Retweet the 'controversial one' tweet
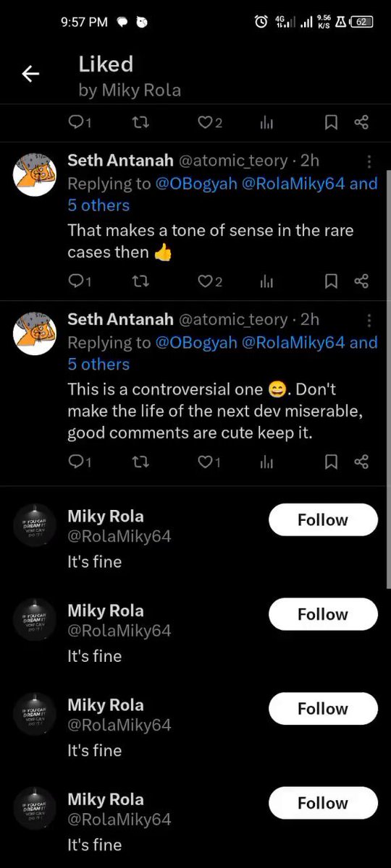Screen dimensions: 391x868 (x=139, y=461)
